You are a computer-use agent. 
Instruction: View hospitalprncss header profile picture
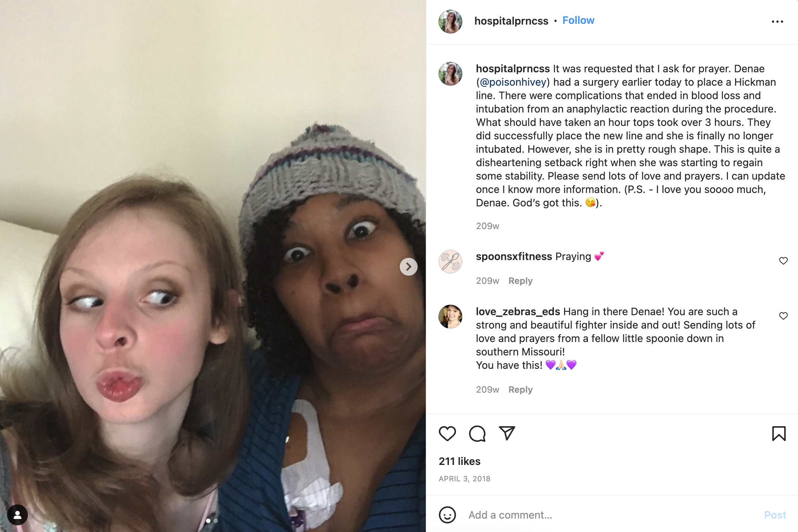click(x=450, y=22)
